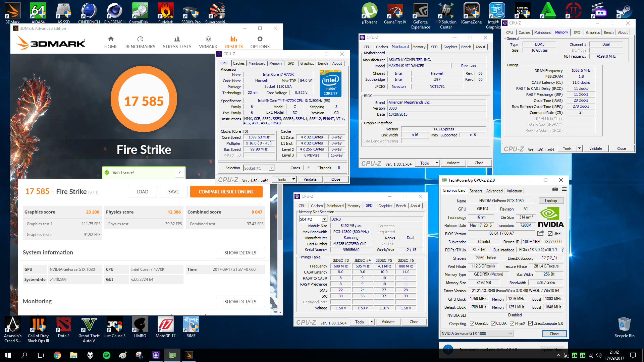This screenshot has height=362, width=644.
Task: Show hidden system tray icons
Action: (558, 355)
